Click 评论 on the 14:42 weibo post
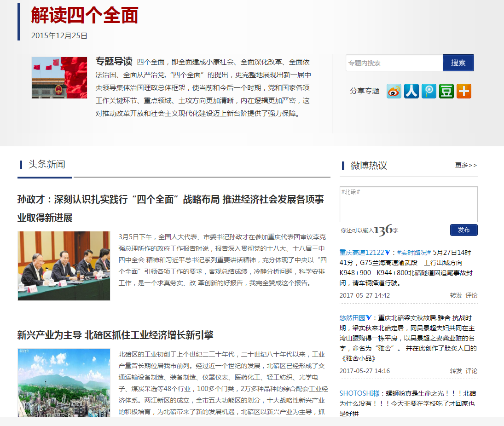The height and width of the screenshot is (426, 504). 471,295
